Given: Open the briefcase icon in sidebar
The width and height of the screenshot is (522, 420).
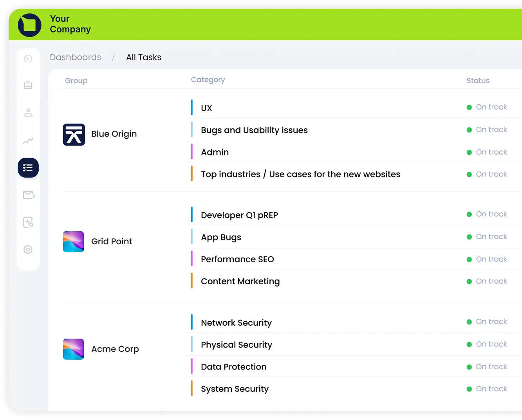Looking at the screenshot, I should click(x=28, y=85).
